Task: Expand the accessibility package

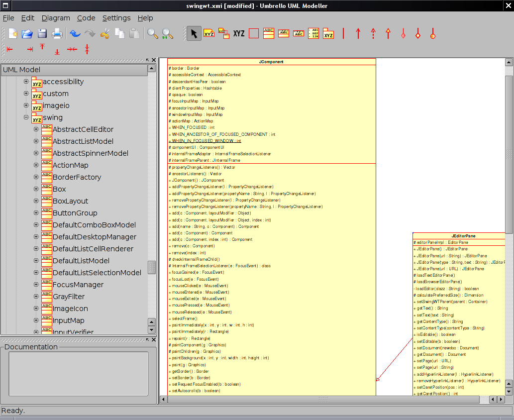Action: 26,81
